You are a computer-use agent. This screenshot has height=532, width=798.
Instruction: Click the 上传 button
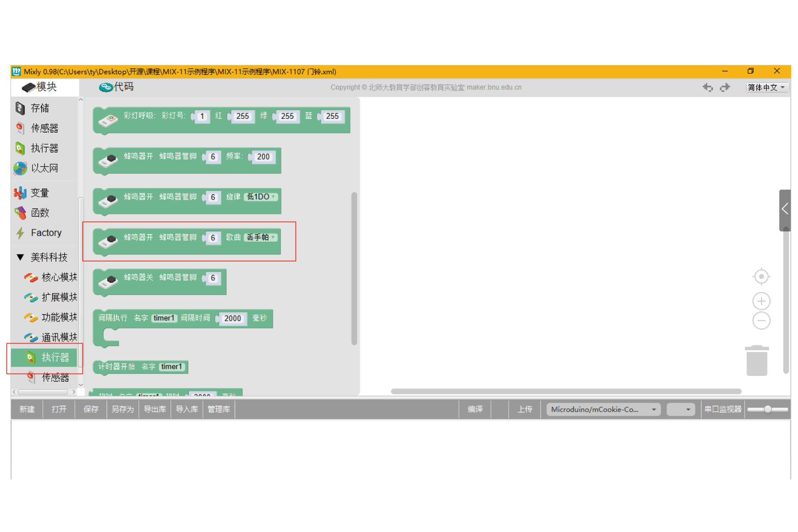524,409
